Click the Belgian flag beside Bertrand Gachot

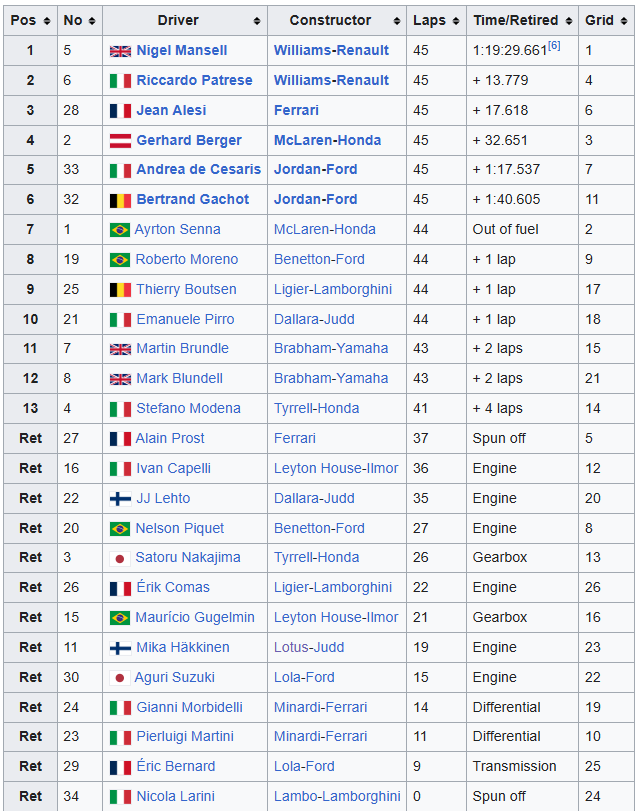(x=120, y=200)
